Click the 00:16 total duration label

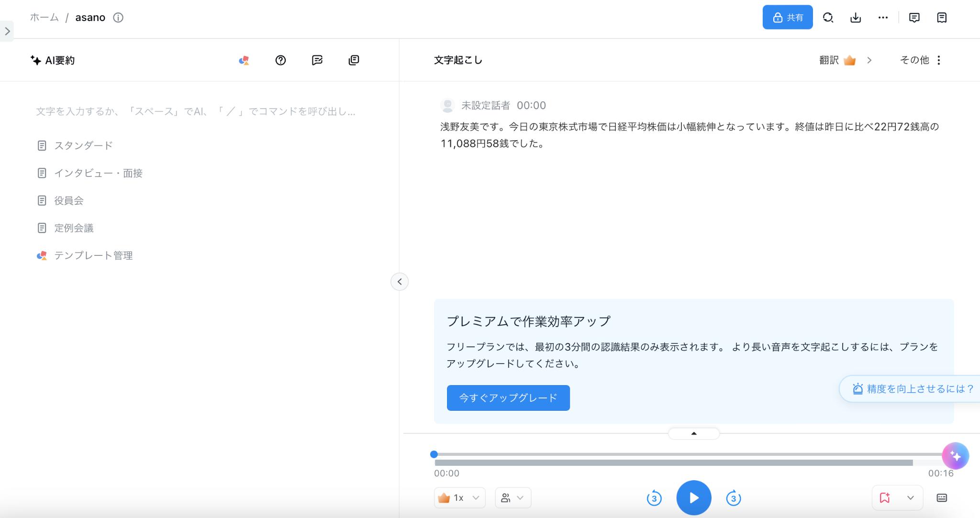coord(941,474)
